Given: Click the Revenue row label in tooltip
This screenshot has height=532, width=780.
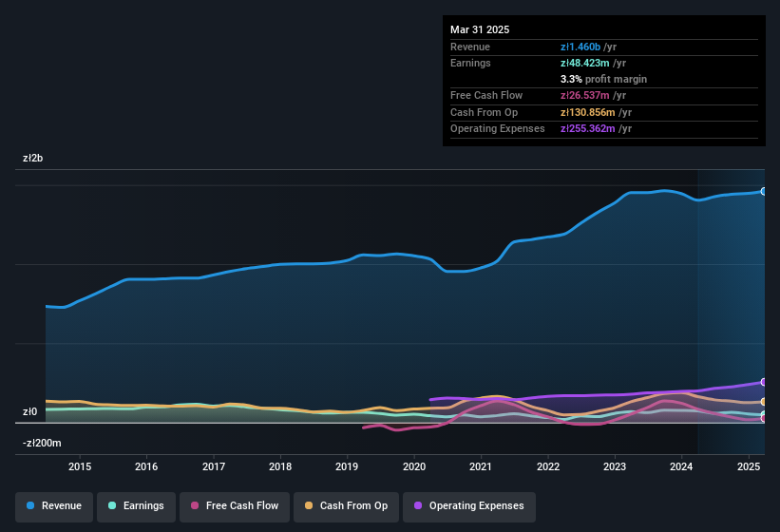Looking at the screenshot, I should [470, 47].
